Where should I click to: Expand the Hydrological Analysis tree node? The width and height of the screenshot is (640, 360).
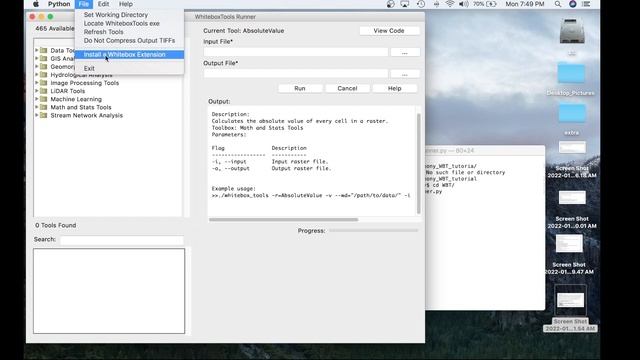click(x=37, y=75)
